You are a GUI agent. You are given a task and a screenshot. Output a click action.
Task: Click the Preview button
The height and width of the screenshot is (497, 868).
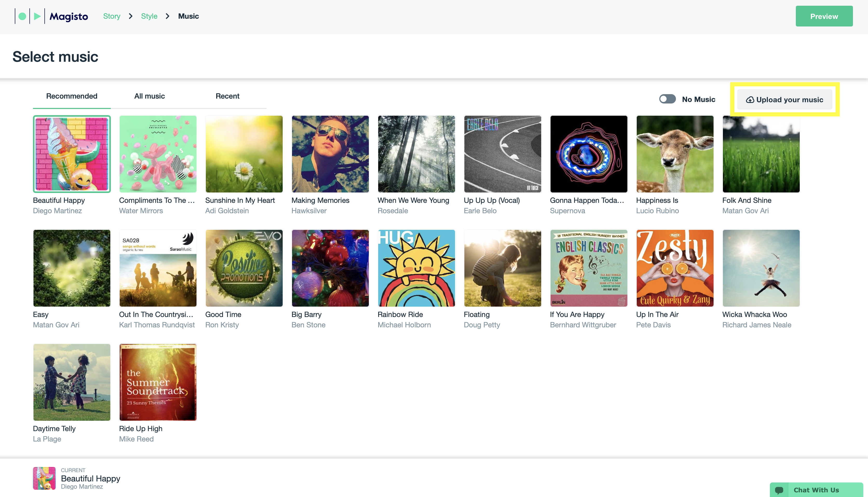[x=824, y=16]
